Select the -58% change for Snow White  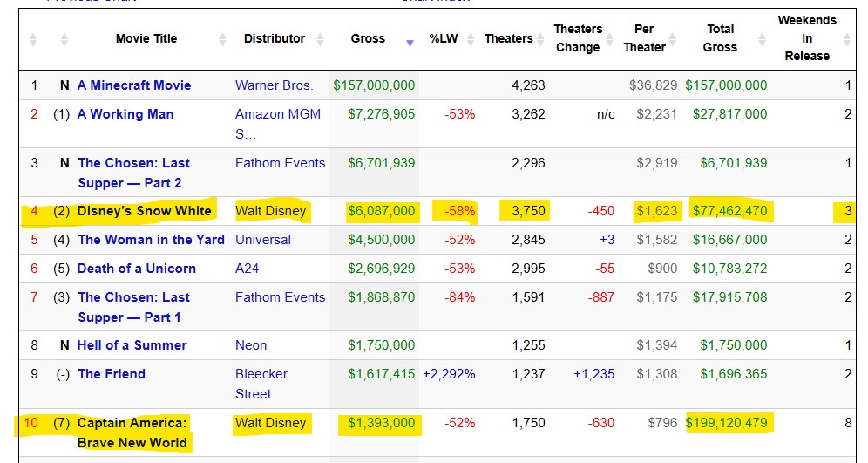[460, 211]
